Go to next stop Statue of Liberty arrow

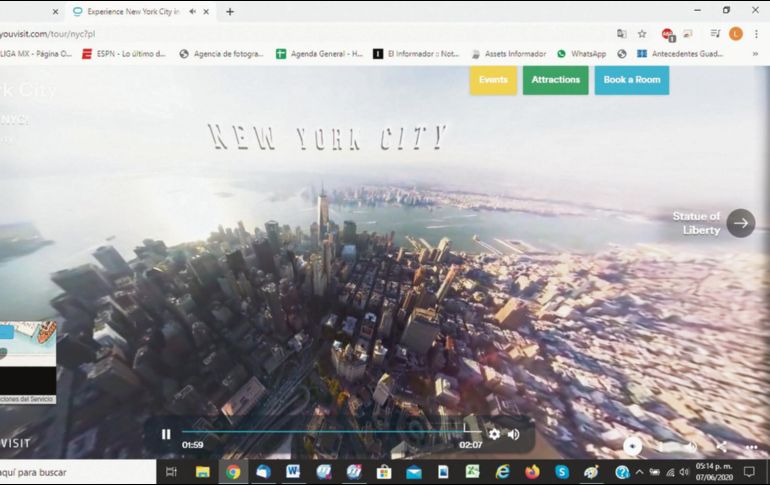(x=741, y=223)
